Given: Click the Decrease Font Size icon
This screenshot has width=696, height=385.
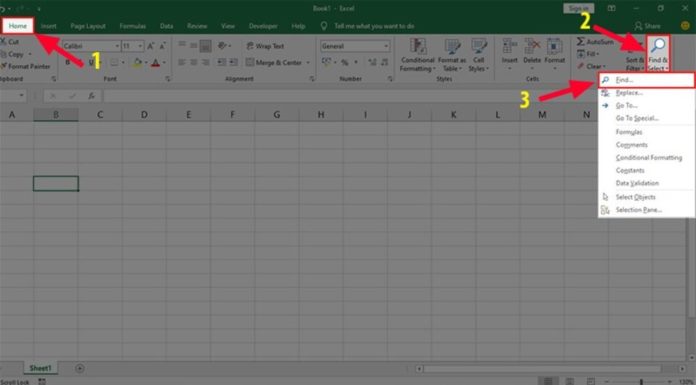Looking at the screenshot, I should [x=162, y=46].
